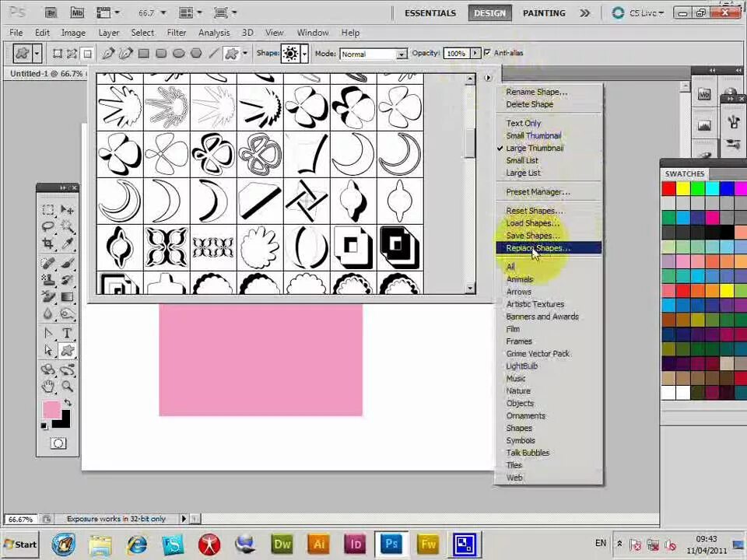Click the Windows Start button
Image resolution: width=747 pixels, height=560 pixels.
(x=20, y=544)
